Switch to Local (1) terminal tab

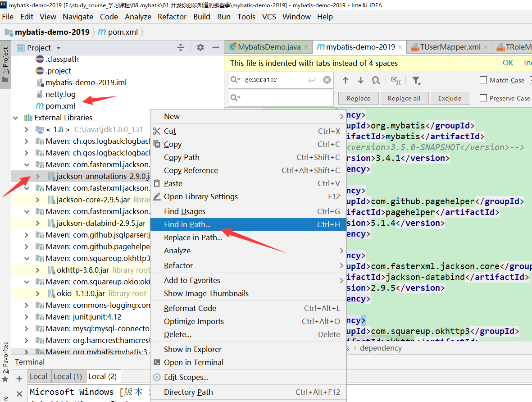click(68, 376)
